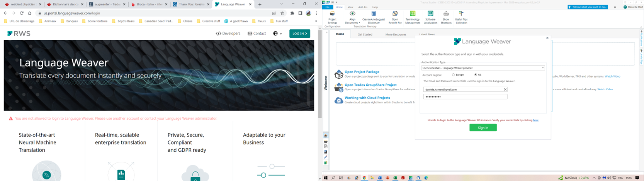
Task: Click the 'here' link to verify credentials
Action: click(x=535, y=120)
